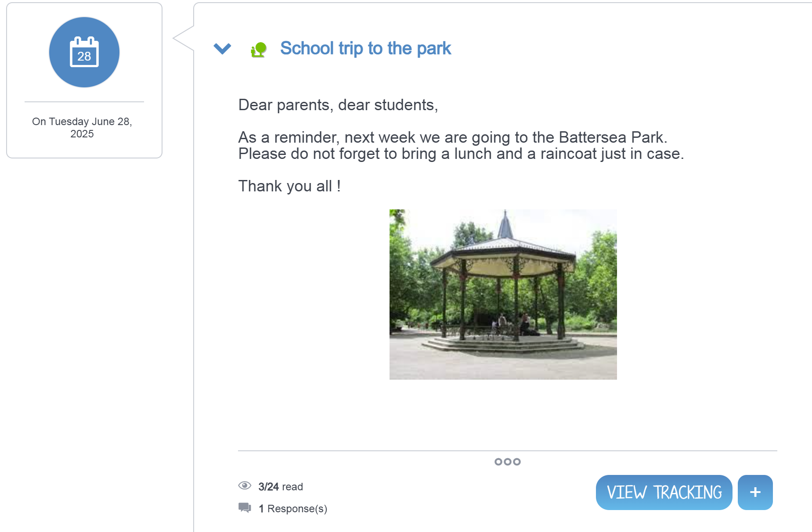Image resolution: width=812 pixels, height=532 pixels.
Task: Click the calendar icon showing 28
Action: pyautogui.click(x=84, y=52)
